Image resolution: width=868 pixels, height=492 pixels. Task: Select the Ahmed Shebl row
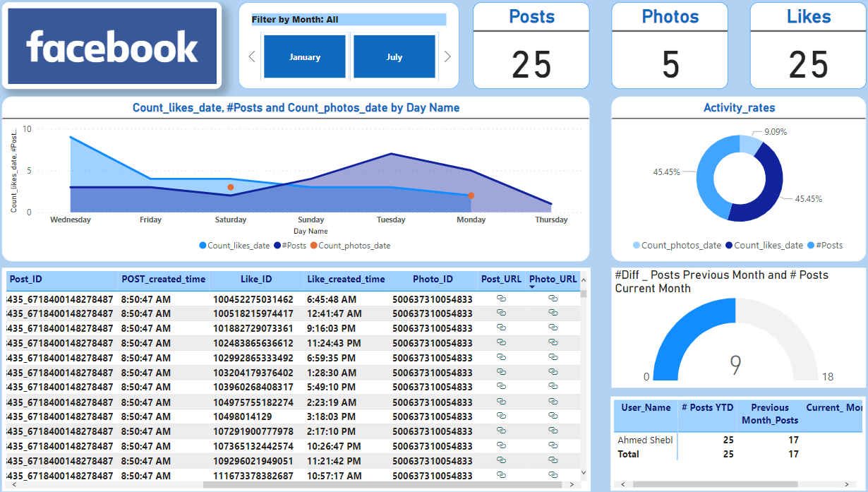click(x=645, y=440)
